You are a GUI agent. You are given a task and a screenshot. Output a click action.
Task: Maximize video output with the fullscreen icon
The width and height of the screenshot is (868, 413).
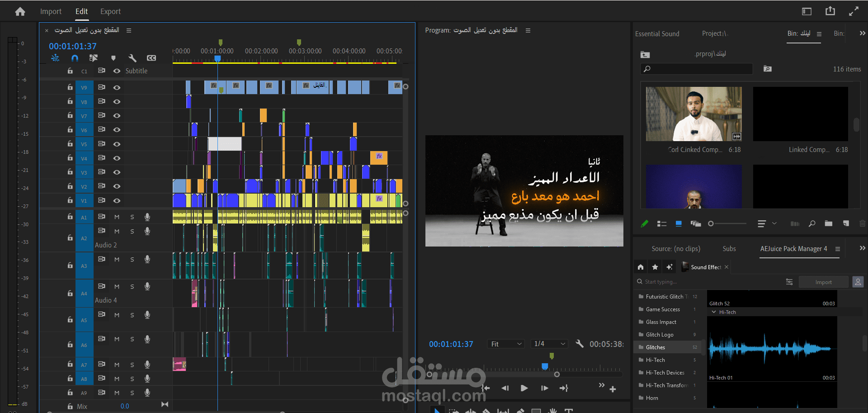coord(854,11)
